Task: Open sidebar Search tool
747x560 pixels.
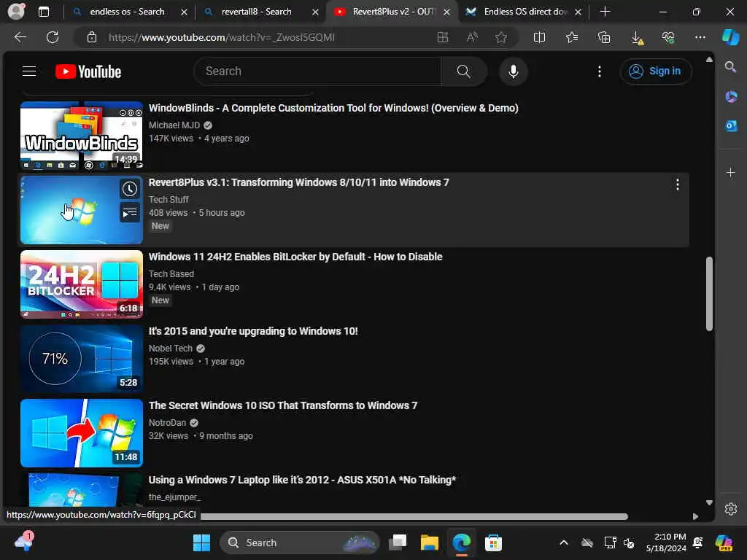Action: [730, 66]
